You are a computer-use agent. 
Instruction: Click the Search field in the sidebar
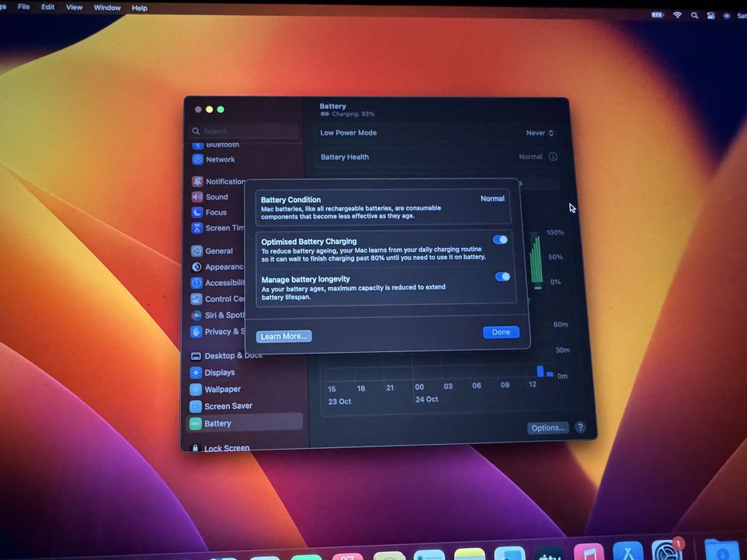coord(245,131)
